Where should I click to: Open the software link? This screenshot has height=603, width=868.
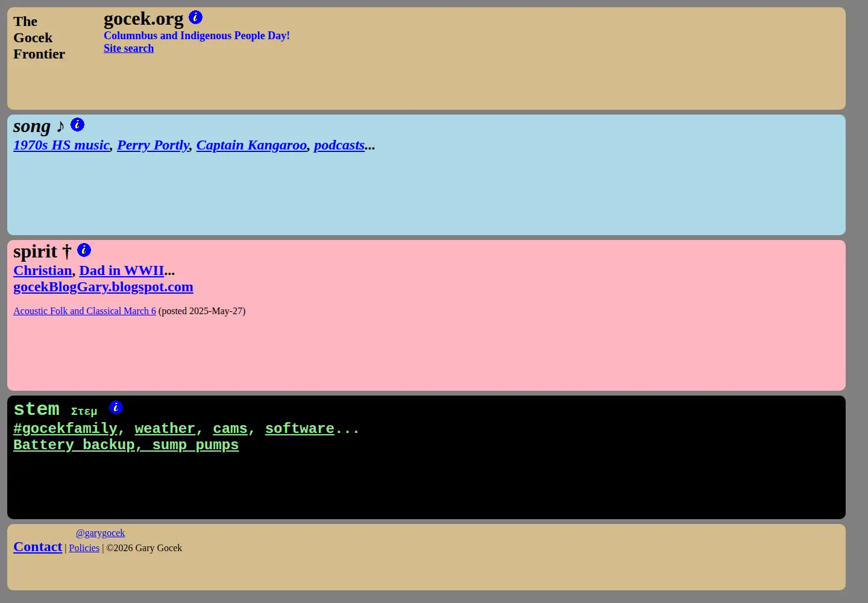pyautogui.click(x=300, y=429)
